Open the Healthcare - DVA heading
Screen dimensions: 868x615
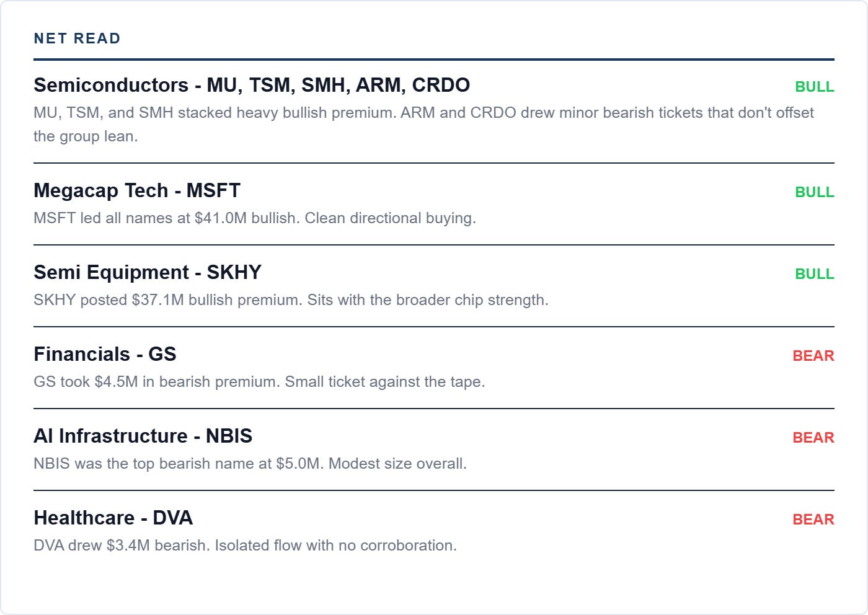click(x=113, y=518)
